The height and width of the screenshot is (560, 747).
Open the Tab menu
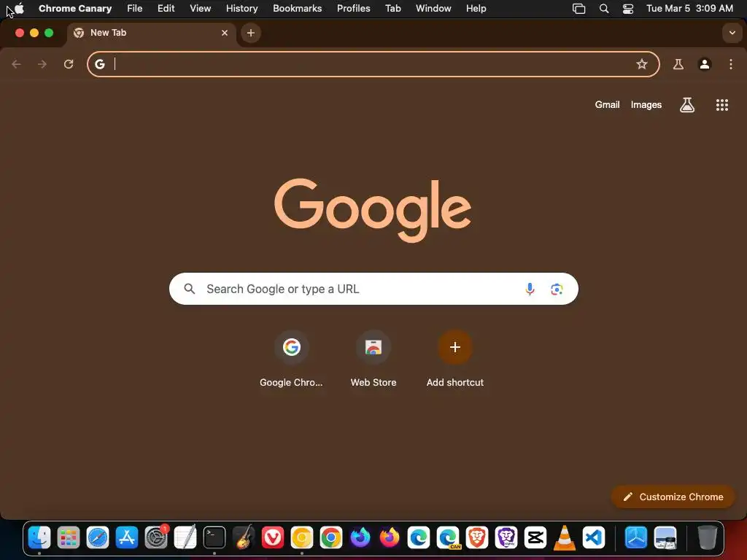coord(392,9)
